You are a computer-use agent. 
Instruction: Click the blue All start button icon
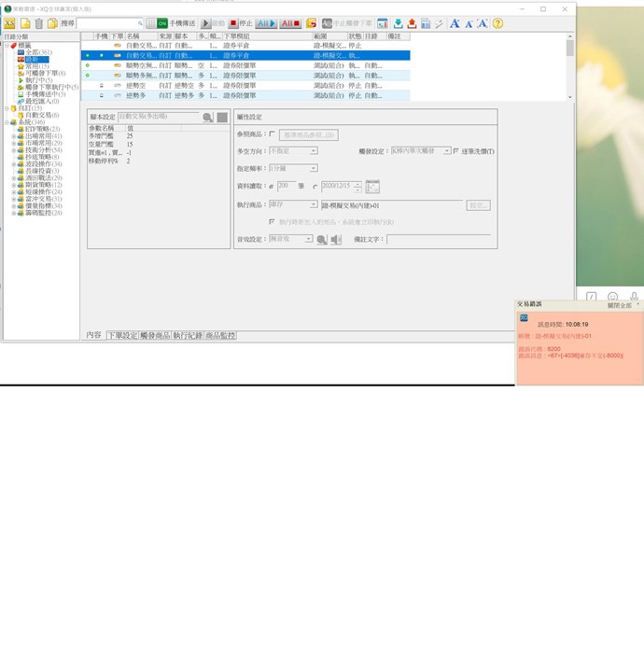[x=265, y=23]
